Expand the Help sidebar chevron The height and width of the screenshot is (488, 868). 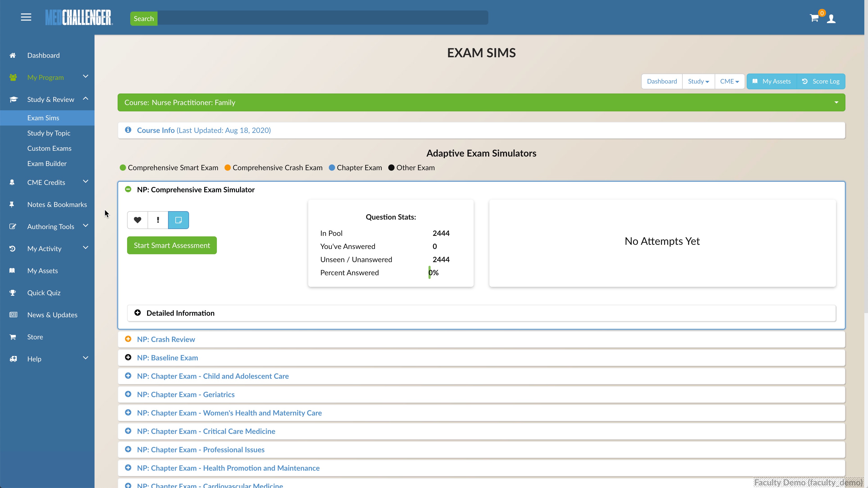tap(86, 358)
